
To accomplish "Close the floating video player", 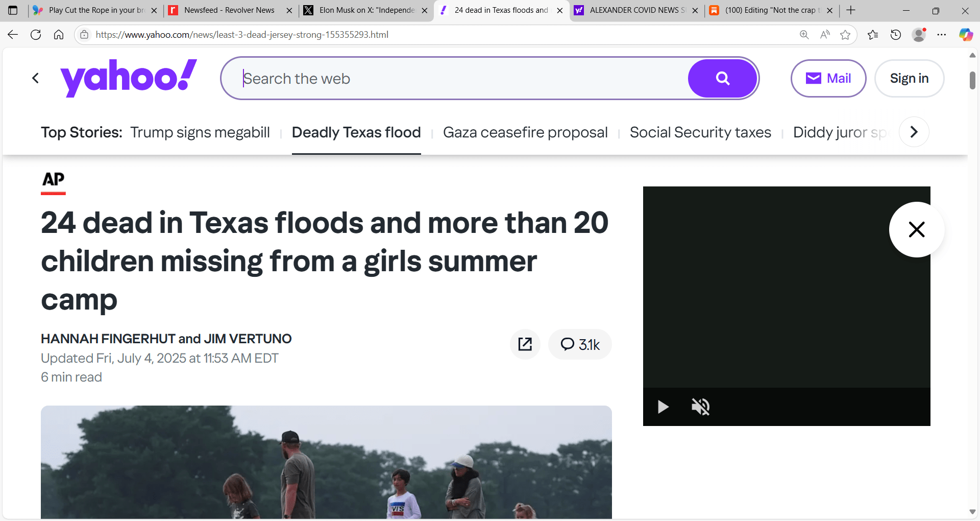I will pos(917,229).
